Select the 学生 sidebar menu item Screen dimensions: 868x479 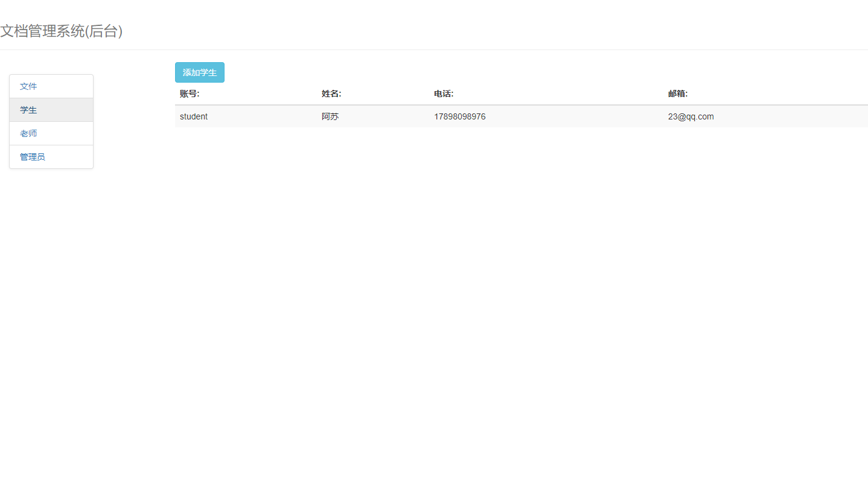click(x=51, y=110)
